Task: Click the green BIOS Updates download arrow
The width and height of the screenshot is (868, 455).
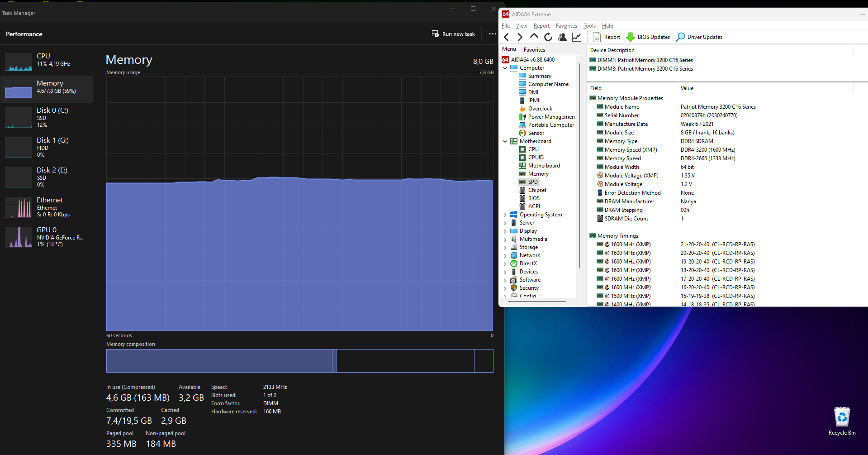Action: (630, 37)
